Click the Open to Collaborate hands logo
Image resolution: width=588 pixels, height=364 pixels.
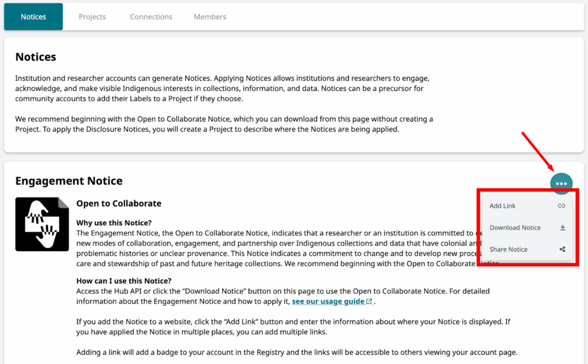(x=42, y=224)
